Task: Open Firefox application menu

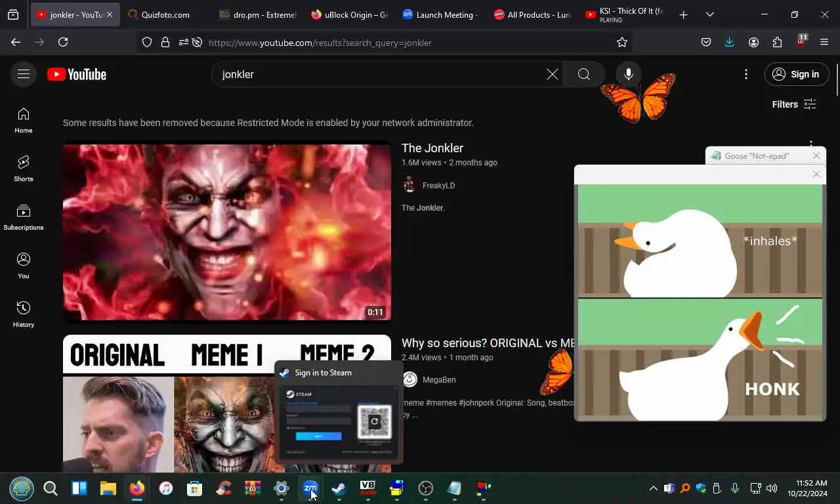Action: coord(824,42)
